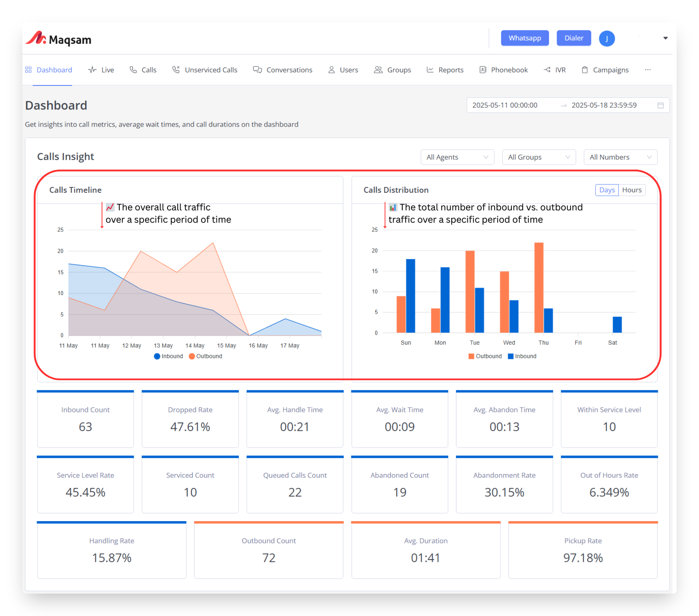
Task: Open the Dashboard tab
Action: click(49, 70)
